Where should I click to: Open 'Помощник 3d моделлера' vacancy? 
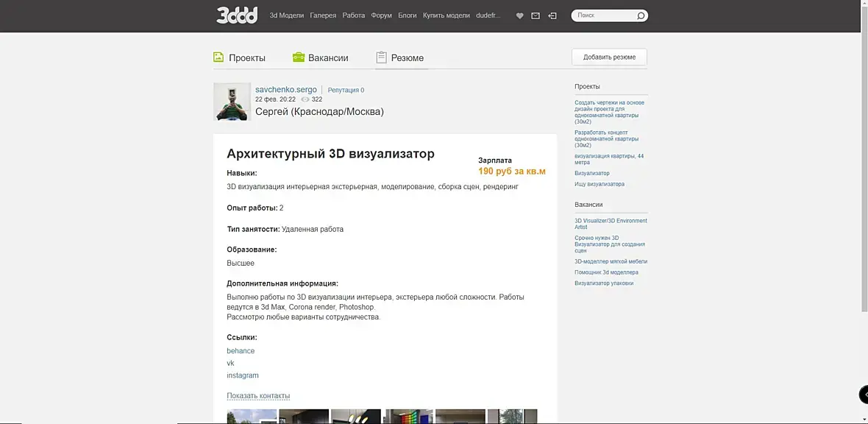click(x=606, y=272)
